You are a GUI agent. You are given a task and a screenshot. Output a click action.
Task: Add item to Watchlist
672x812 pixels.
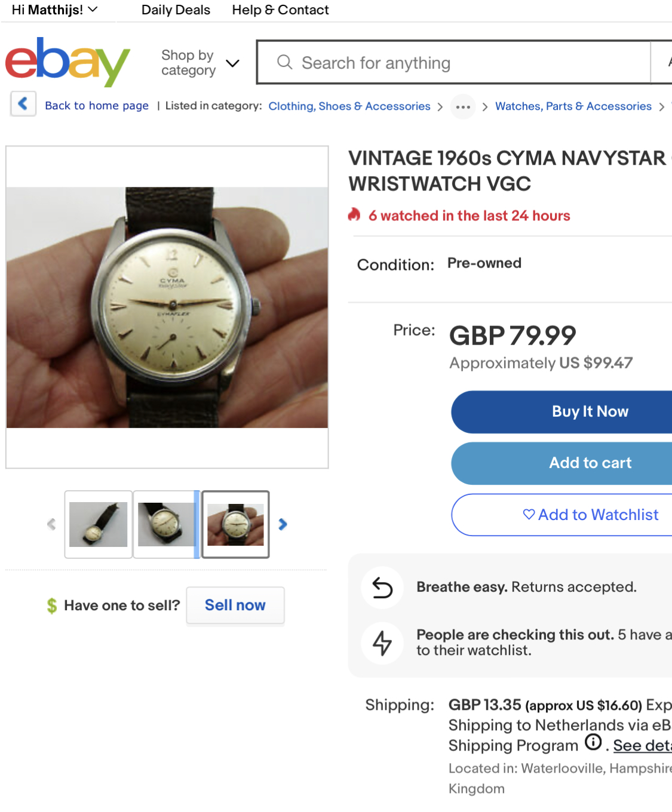pos(590,515)
